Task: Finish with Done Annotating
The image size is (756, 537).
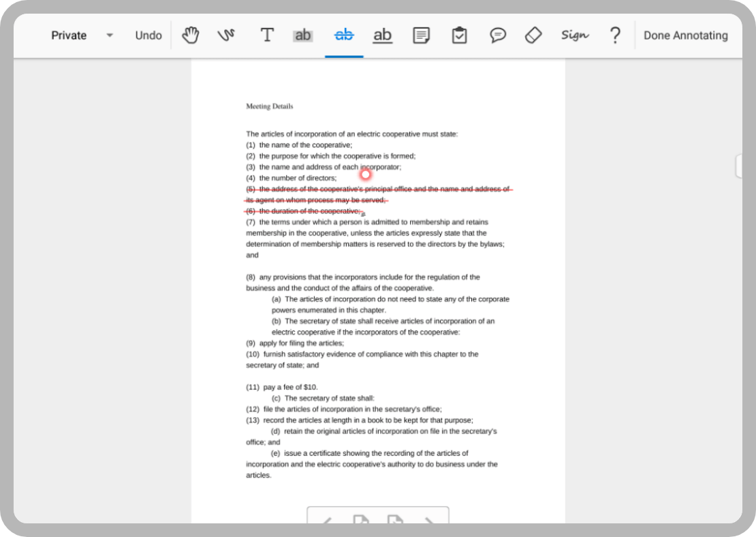Action: pyautogui.click(x=685, y=35)
